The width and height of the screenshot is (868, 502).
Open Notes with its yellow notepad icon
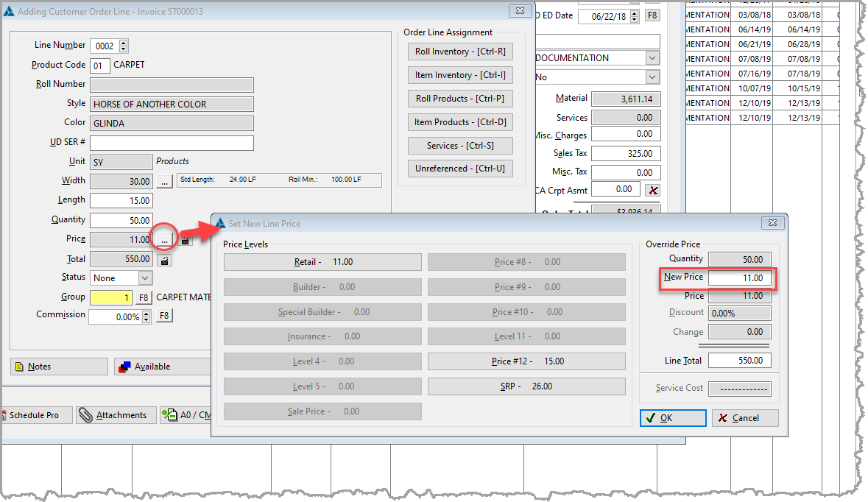[x=59, y=367]
